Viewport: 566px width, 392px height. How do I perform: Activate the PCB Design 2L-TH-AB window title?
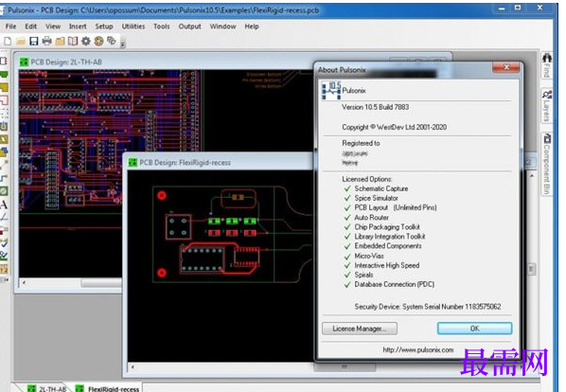(x=66, y=62)
